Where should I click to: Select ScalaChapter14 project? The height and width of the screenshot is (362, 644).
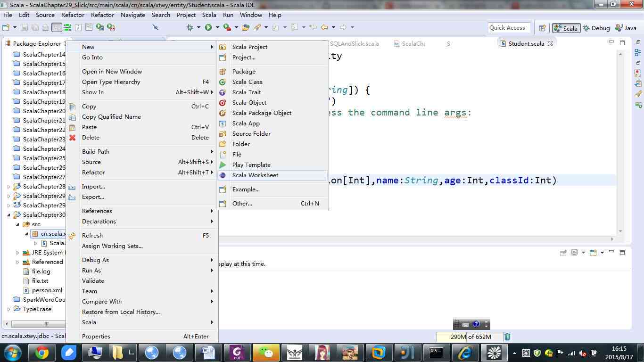40,55
